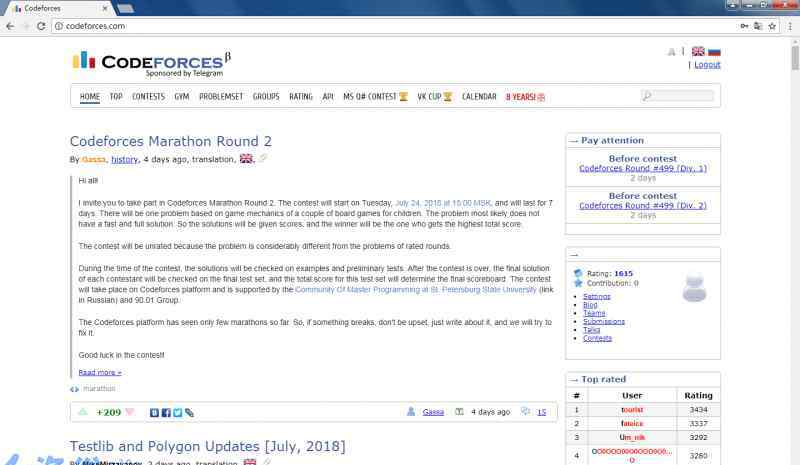
Task: Open Codeforces Marathon Round 2 title
Action: pyautogui.click(x=170, y=141)
